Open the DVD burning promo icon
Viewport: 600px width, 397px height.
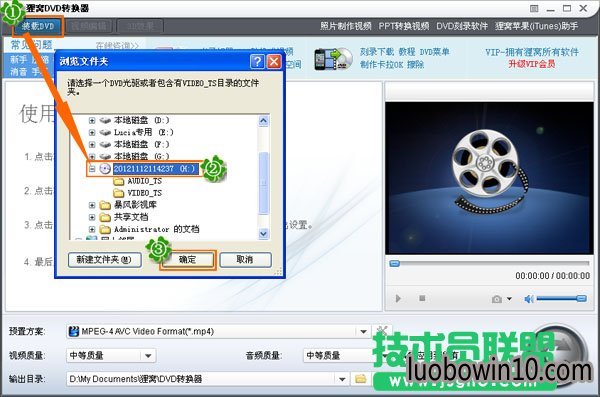333,59
